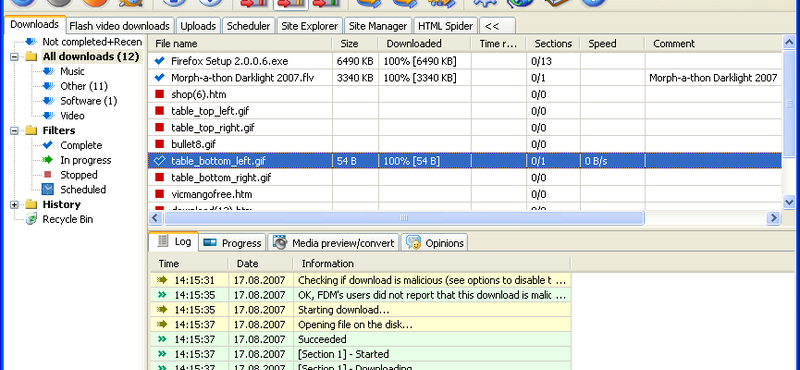Click the horizontal scrollbar left arrow
Screen dimensions: 800x370
pyautogui.click(x=156, y=218)
